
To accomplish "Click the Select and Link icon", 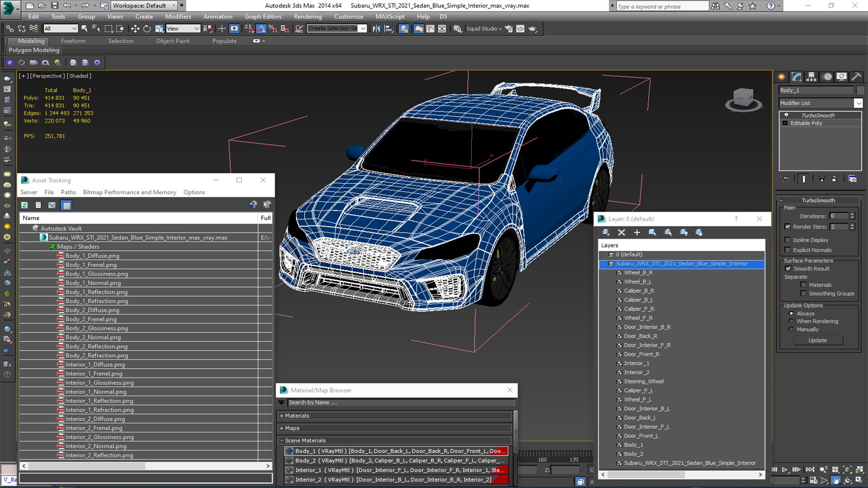I will (x=9, y=28).
